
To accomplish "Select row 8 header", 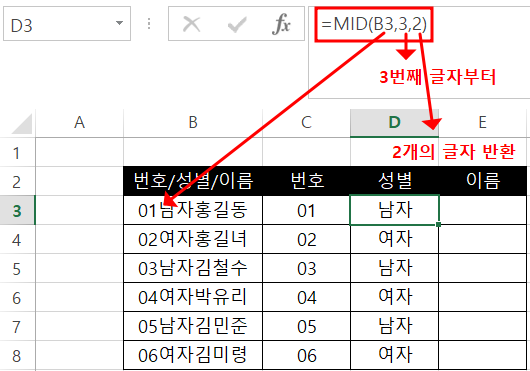I will tap(17, 355).
